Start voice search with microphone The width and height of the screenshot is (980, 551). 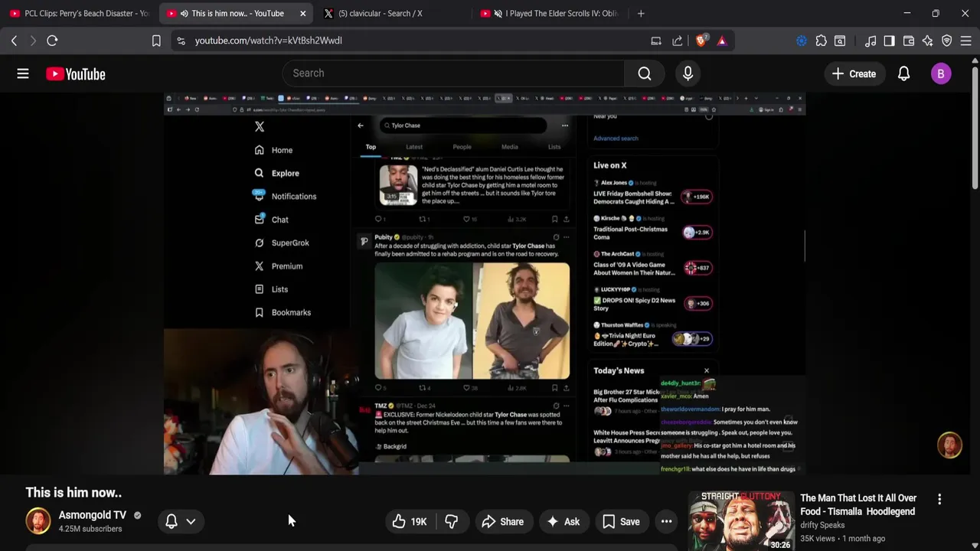tap(688, 73)
